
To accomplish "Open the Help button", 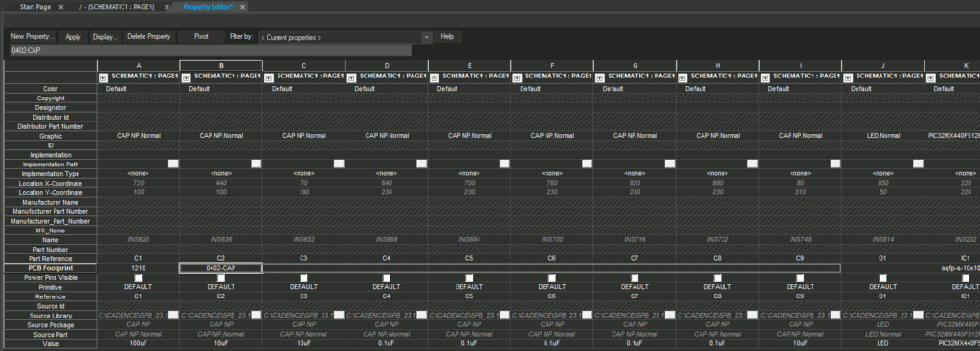I will pyautogui.click(x=447, y=37).
